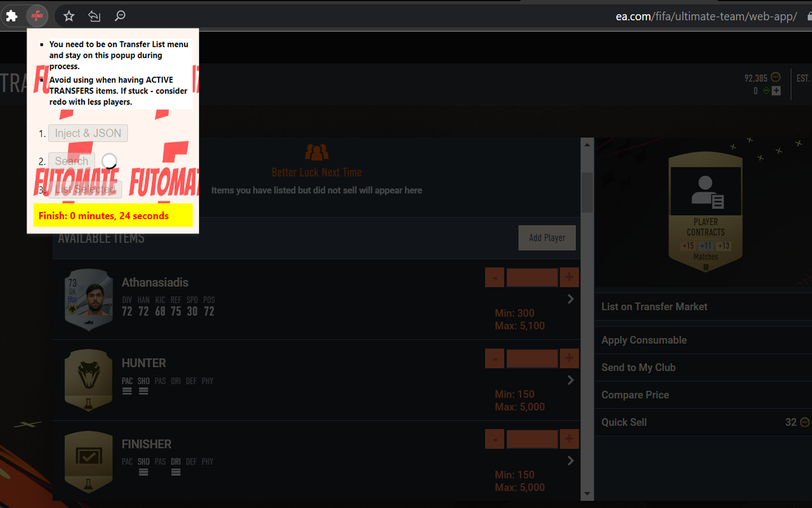Click the Search button in the Futomate popup
This screenshot has width=812, height=508.
pos(72,161)
